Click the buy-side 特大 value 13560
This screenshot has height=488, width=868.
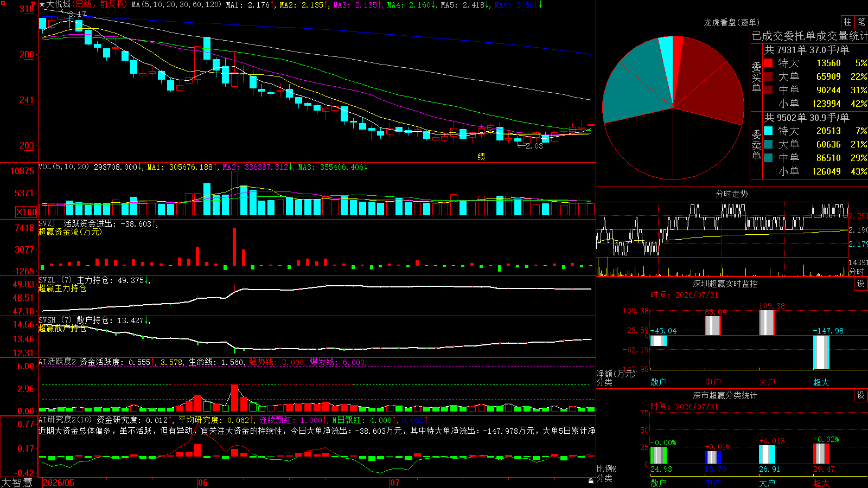(828, 63)
